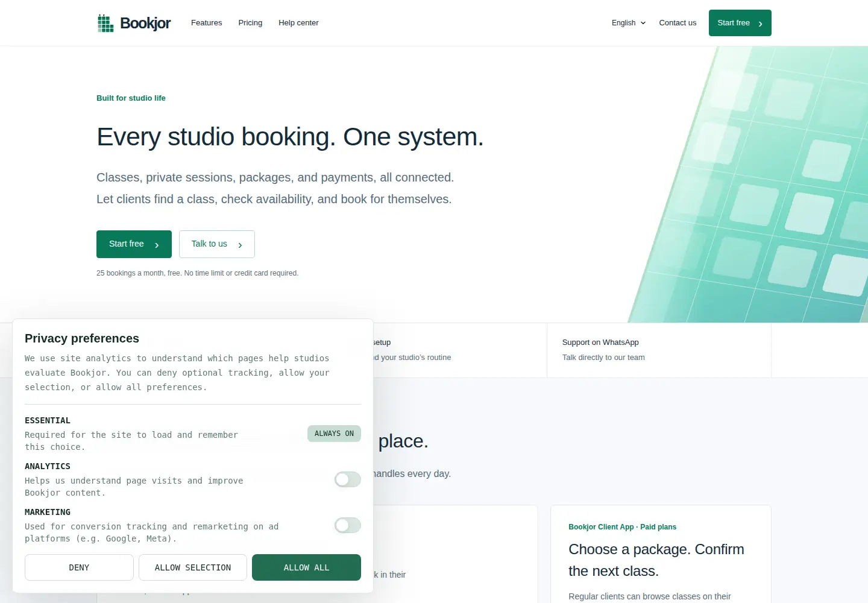Click 'Choose a package. Confirm the next class.' heading

656,560
